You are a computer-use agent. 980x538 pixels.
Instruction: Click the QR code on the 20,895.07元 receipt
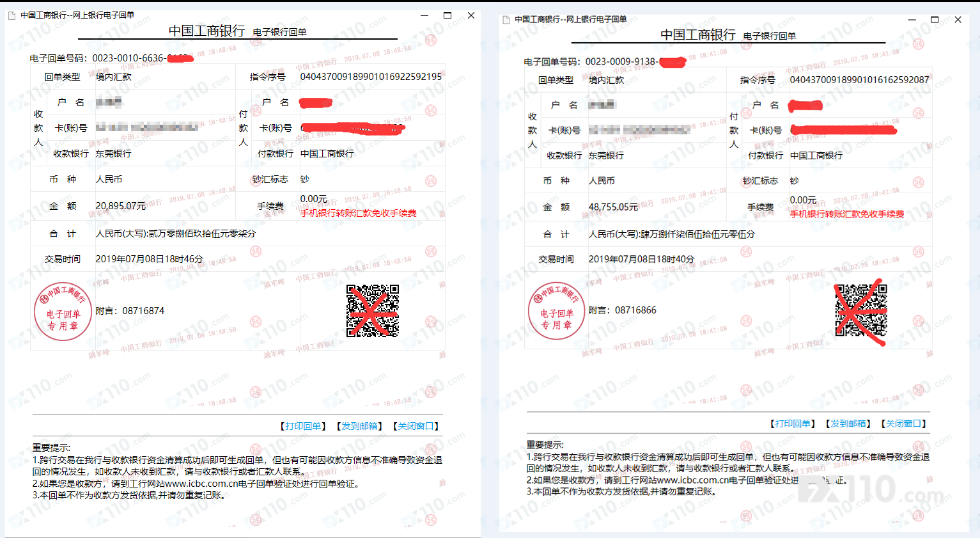[373, 311]
